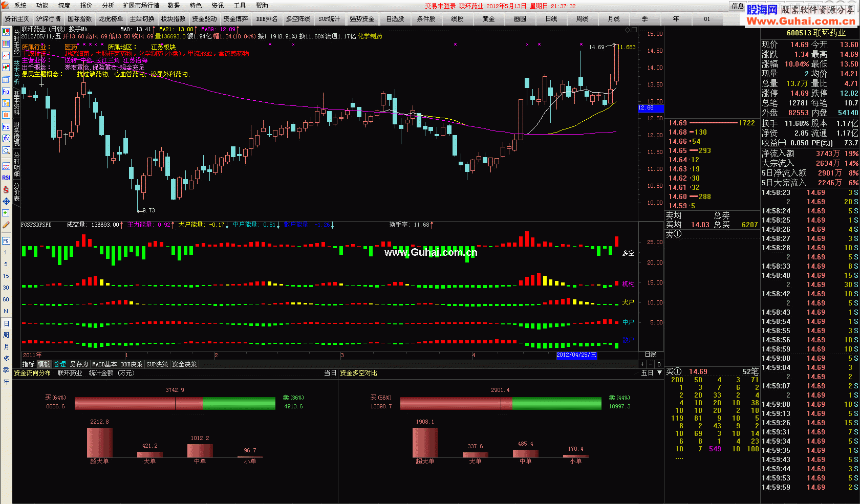
Task: Click the F12 trading icon
Action: coord(6,126)
